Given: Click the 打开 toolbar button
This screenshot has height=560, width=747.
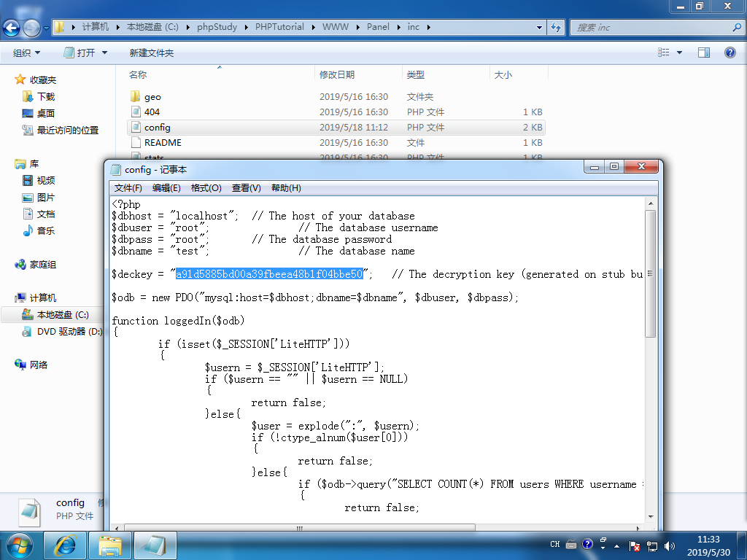Looking at the screenshot, I should point(80,52).
